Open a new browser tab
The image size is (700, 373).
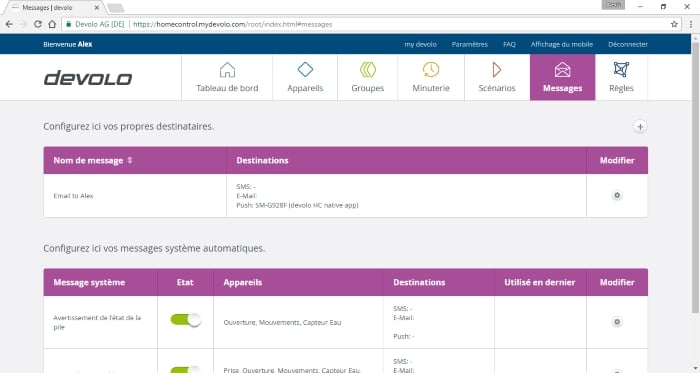pyautogui.click(x=116, y=8)
